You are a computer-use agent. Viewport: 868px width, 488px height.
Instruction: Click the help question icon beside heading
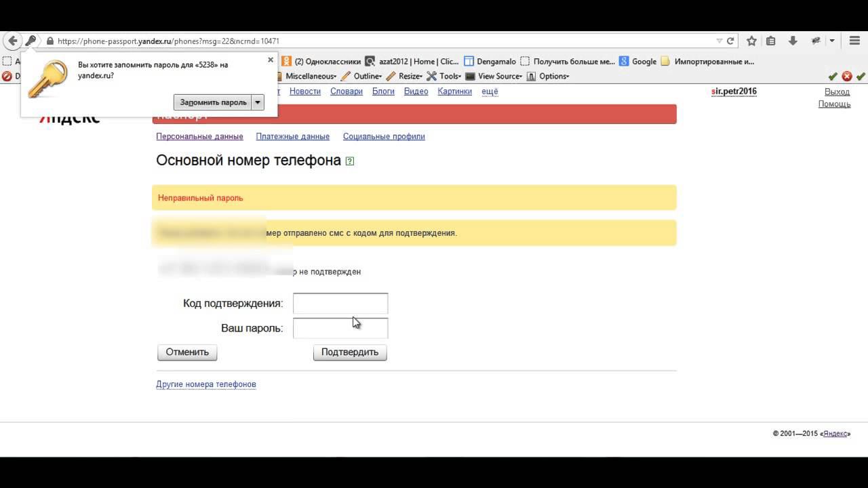point(350,161)
